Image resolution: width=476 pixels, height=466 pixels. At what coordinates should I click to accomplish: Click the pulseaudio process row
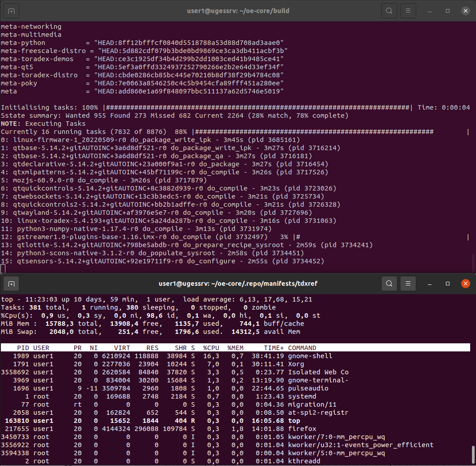tap(235, 388)
